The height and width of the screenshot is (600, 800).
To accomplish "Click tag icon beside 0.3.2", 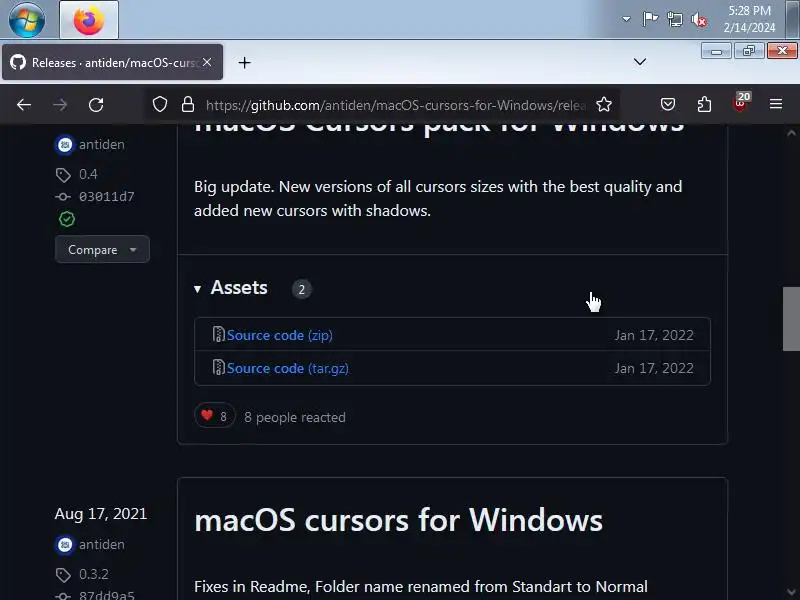I will [63, 575].
